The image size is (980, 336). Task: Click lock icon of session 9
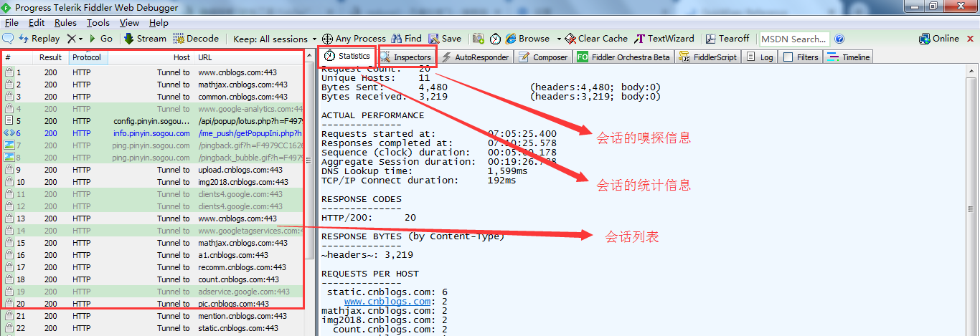point(9,170)
